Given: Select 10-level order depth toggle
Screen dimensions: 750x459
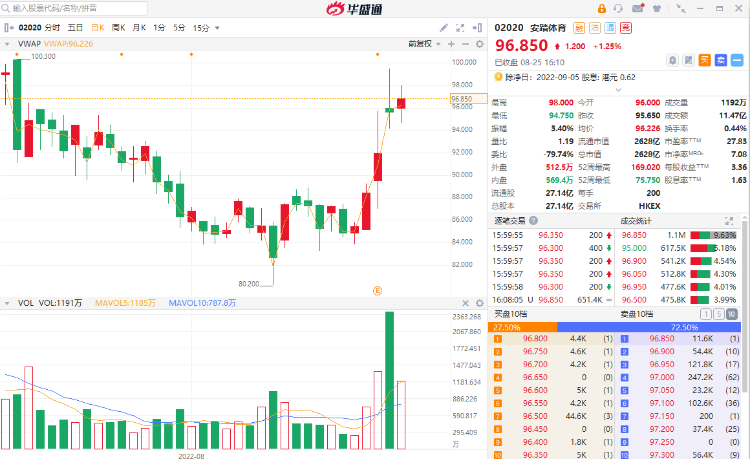Looking at the screenshot, I should pos(732,314).
